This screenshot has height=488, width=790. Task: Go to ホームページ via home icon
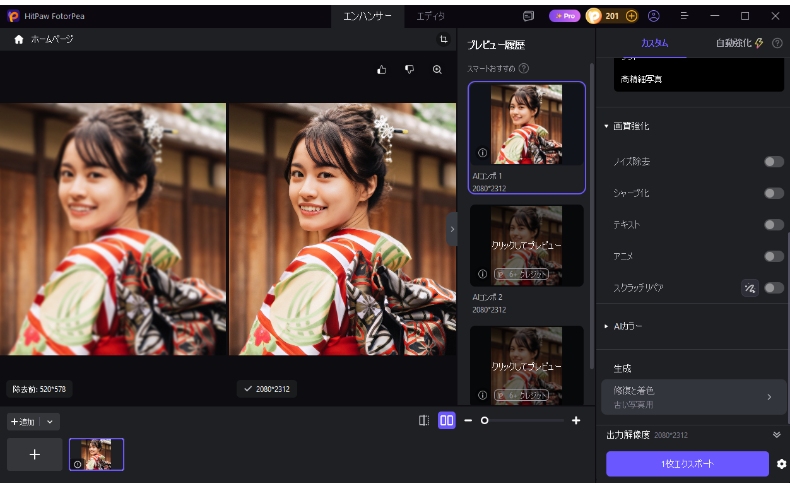[19, 39]
